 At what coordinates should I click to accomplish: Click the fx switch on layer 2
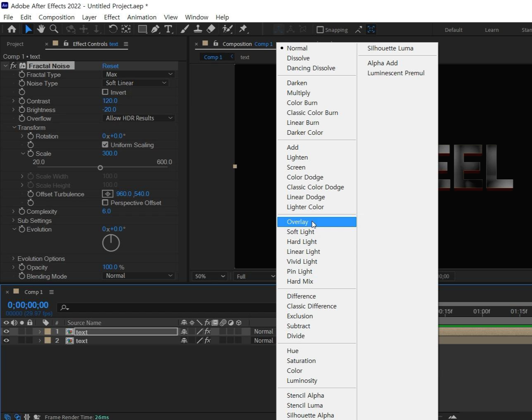click(208, 341)
